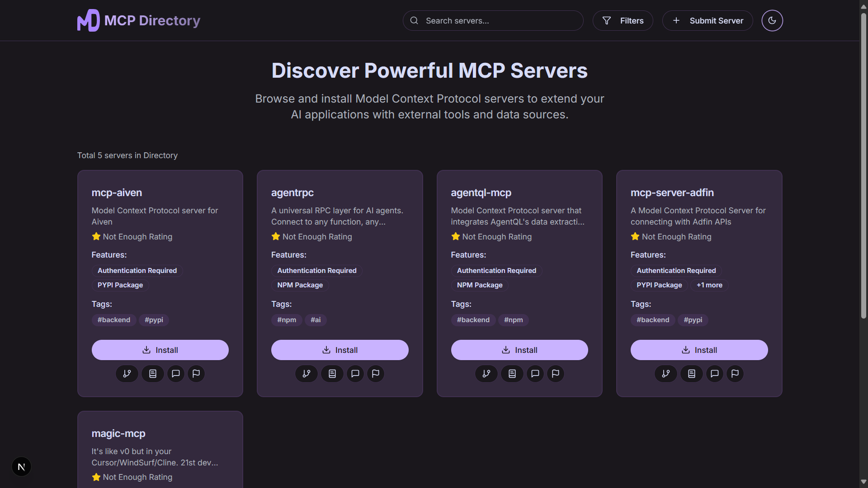Screen dimensions: 868x488
Task: Click Authentication Required badge on mcp-aiven
Action: pos(137,271)
